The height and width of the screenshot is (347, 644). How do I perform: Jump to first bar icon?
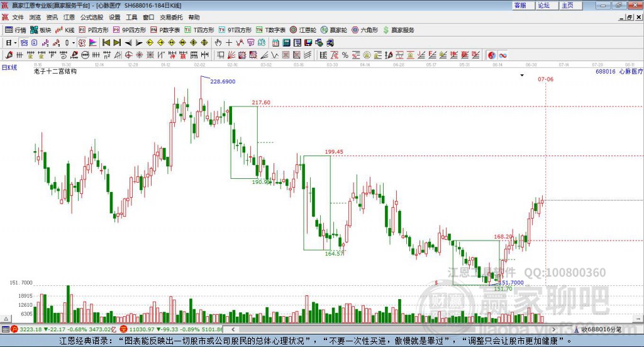[x=106, y=43]
